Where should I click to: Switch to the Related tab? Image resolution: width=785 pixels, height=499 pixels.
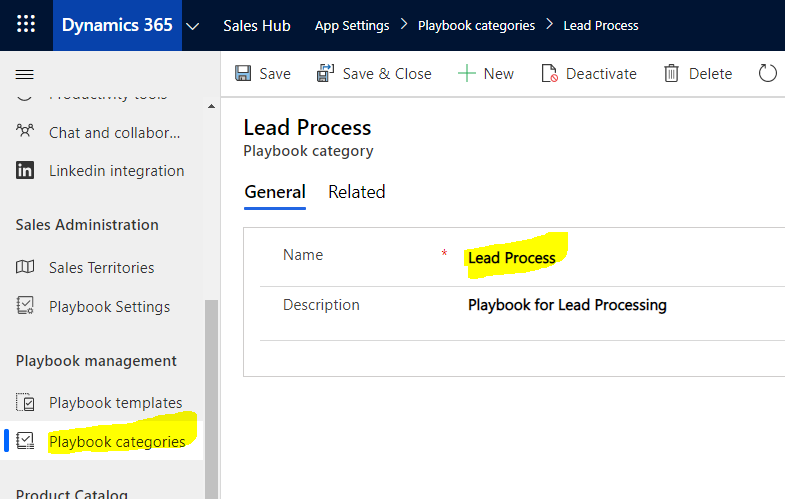pos(356,192)
